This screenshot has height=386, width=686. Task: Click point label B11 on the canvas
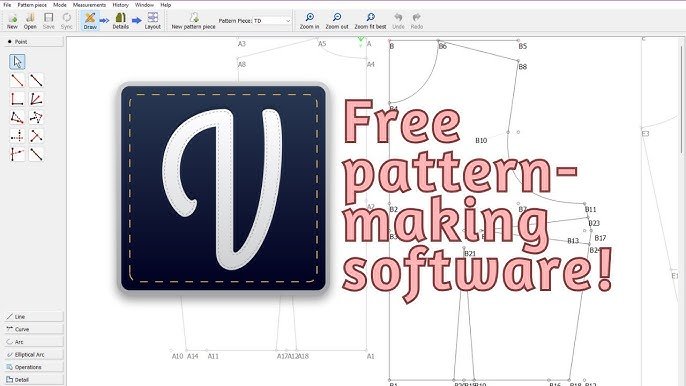[591, 210]
